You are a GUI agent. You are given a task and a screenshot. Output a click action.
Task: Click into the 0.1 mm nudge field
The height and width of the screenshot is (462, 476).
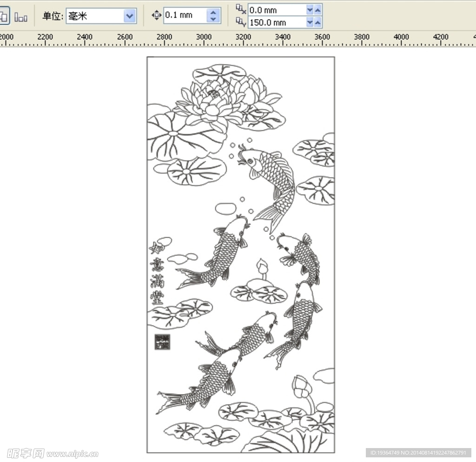[184, 15]
